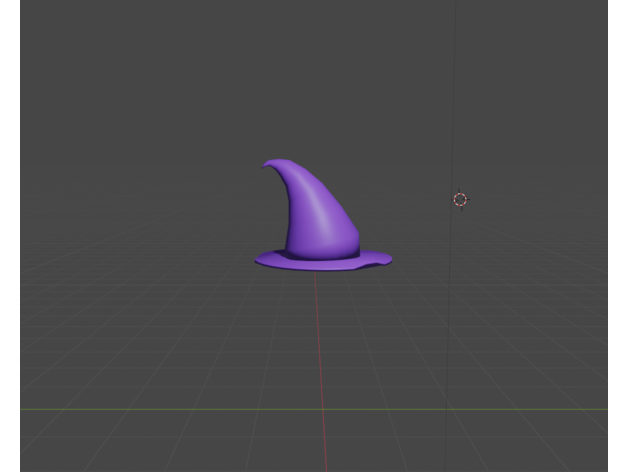Screen dimensions: 628x472
Task: Click the front center of the hat brim
Action: tap(320, 265)
